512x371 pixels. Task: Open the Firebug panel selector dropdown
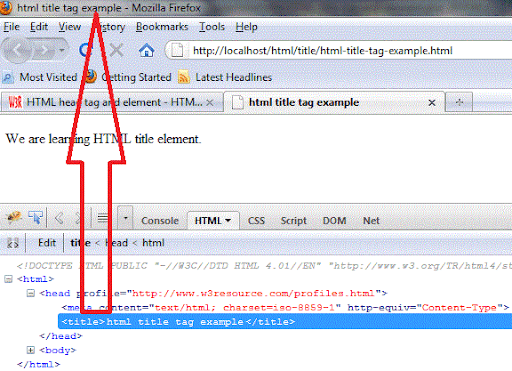[x=125, y=218]
